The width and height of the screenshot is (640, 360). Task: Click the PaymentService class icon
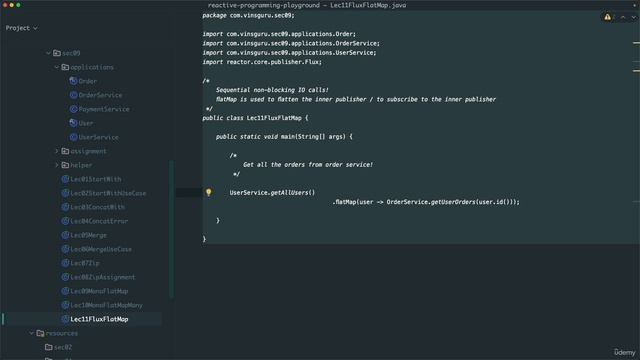tap(73, 109)
